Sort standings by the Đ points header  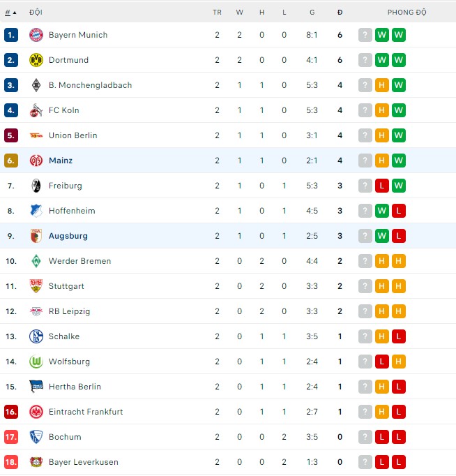point(340,13)
